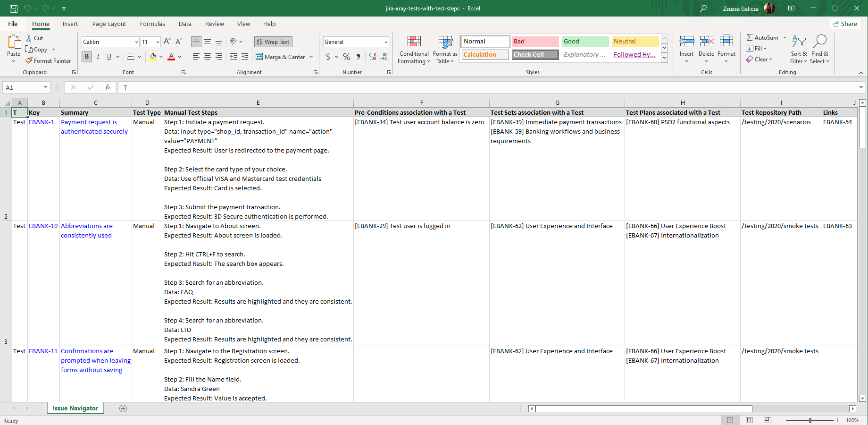Open Conditional Formatting menu

(x=414, y=50)
